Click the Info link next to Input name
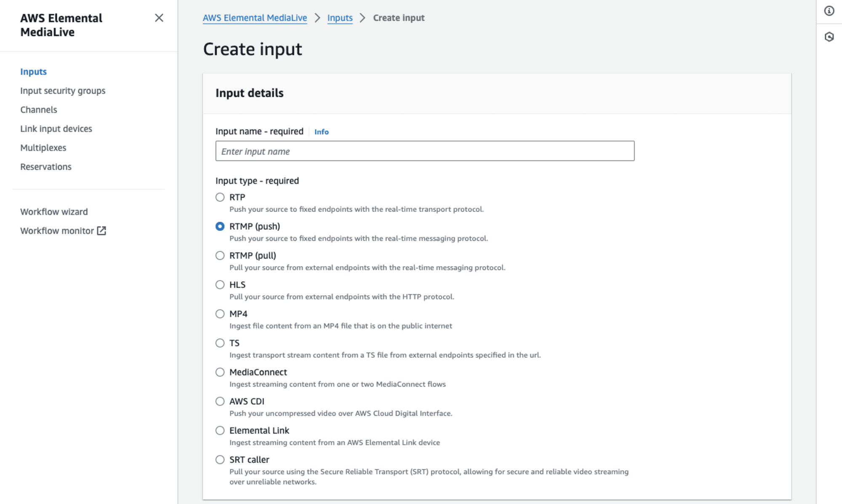Screen dimensions: 842x504 pyautogui.click(x=322, y=131)
